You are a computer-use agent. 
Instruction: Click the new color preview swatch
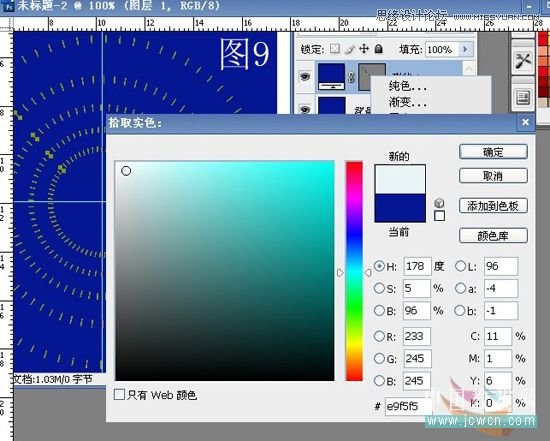click(x=400, y=179)
